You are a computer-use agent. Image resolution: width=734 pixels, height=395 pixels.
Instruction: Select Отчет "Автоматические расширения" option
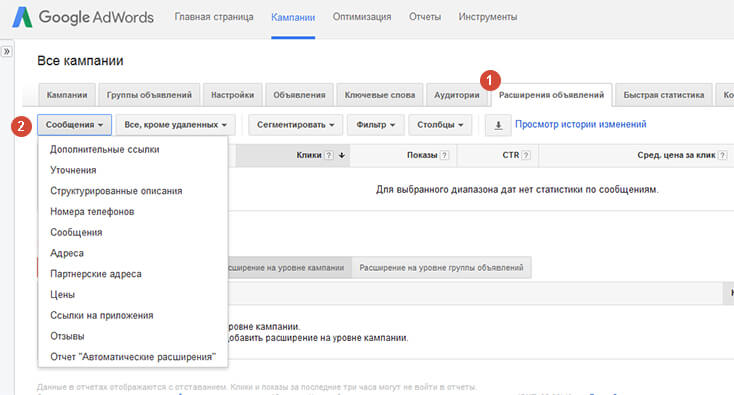pos(133,357)
